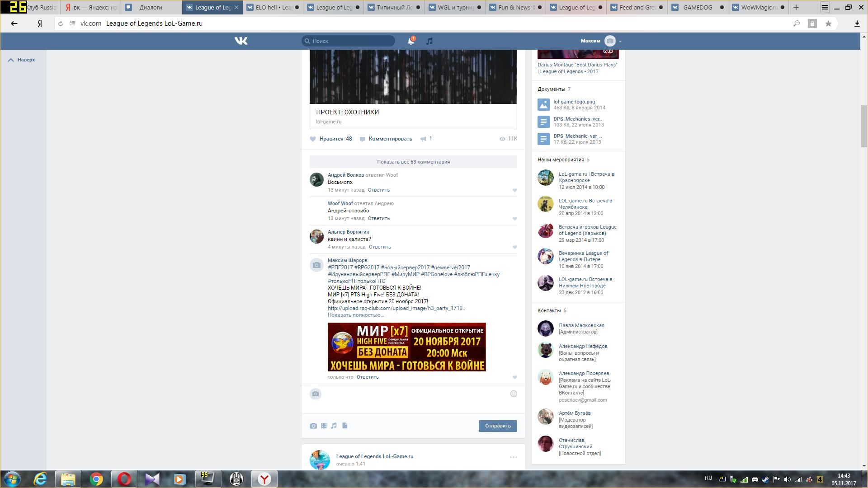Open the browser hamburger menu
Viewport: 868px width, 488px height.
(825, 7)
